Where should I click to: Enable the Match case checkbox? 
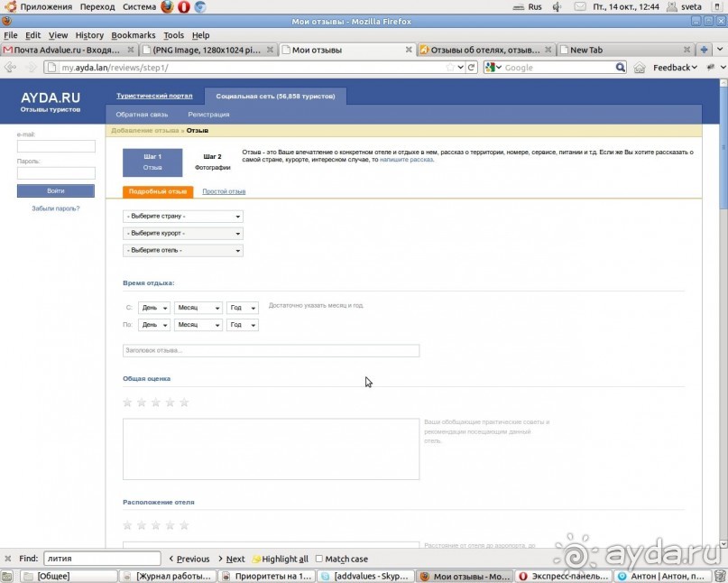319,560
